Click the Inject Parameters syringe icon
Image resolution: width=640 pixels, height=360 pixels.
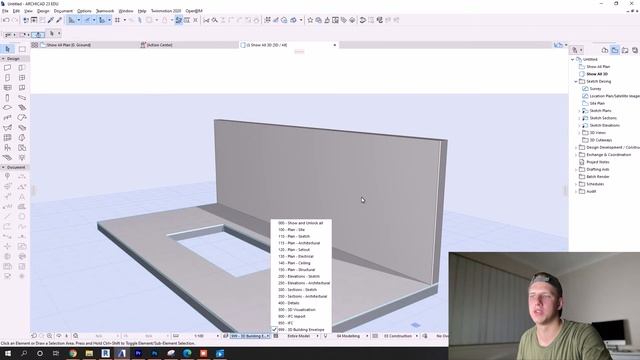[x=59, y=20]
